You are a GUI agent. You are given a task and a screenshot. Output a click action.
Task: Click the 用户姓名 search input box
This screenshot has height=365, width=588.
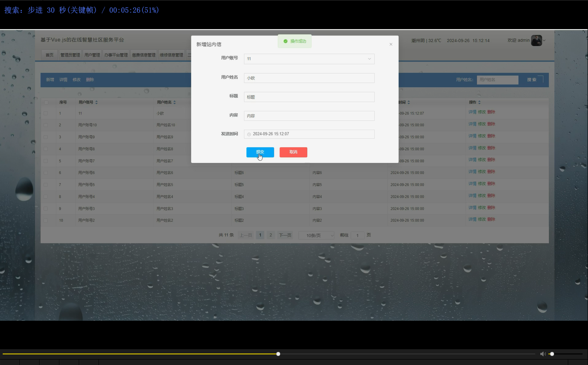click(x=498, y=80)
